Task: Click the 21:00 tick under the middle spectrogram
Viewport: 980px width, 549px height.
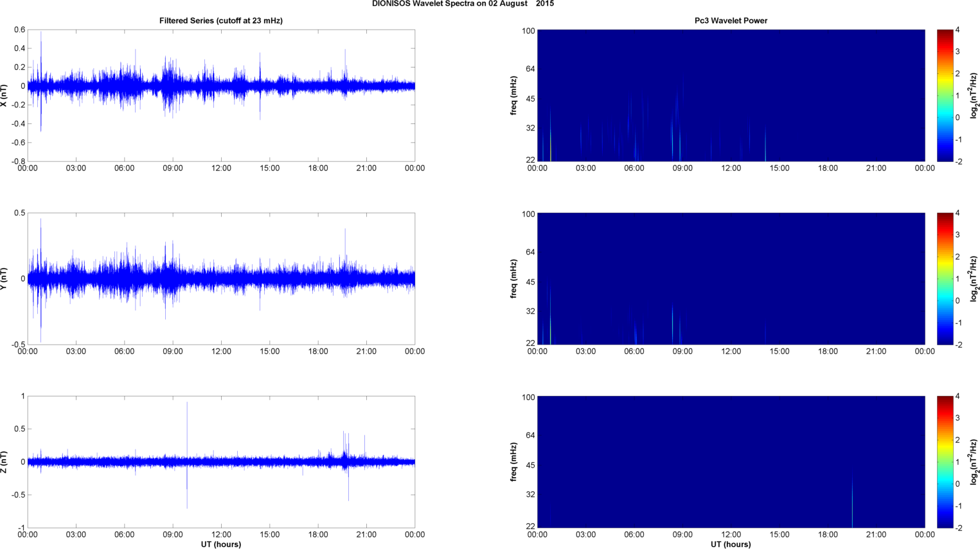Action: tap(877, 352)
